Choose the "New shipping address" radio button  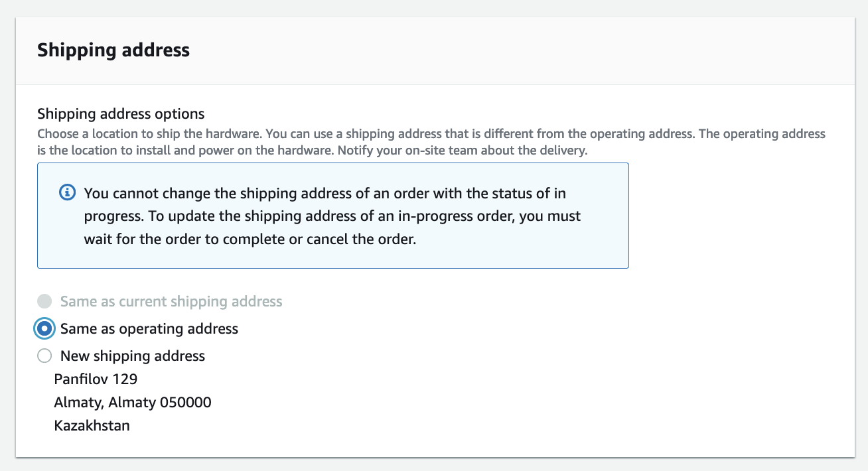point(44,356)
